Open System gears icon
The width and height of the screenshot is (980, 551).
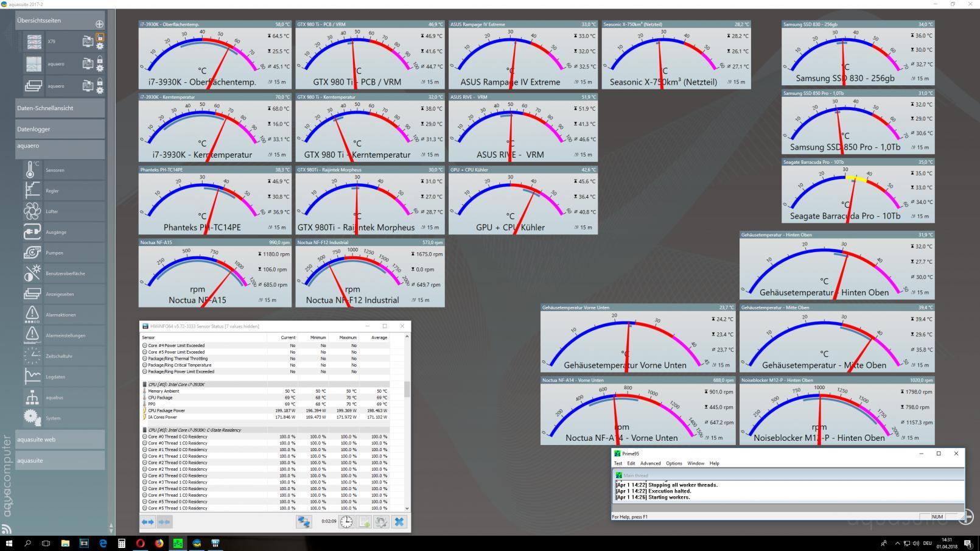pos(32,418)
